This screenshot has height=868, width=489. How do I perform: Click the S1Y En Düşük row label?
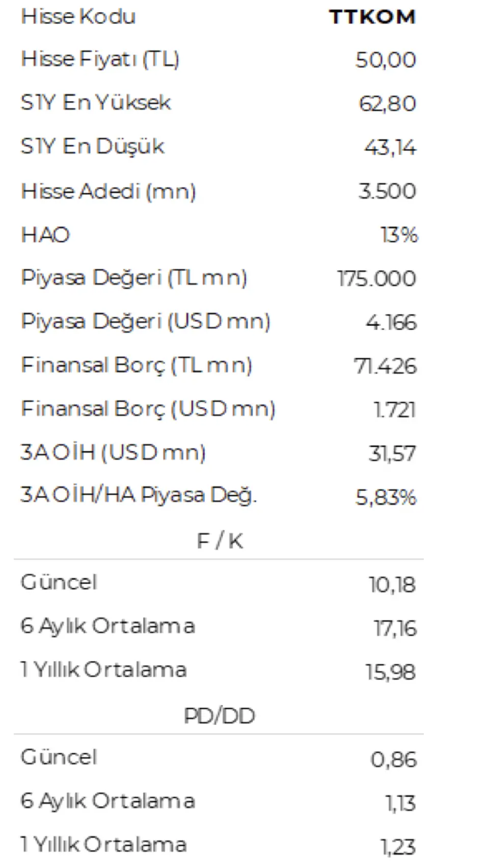(92, 147)
